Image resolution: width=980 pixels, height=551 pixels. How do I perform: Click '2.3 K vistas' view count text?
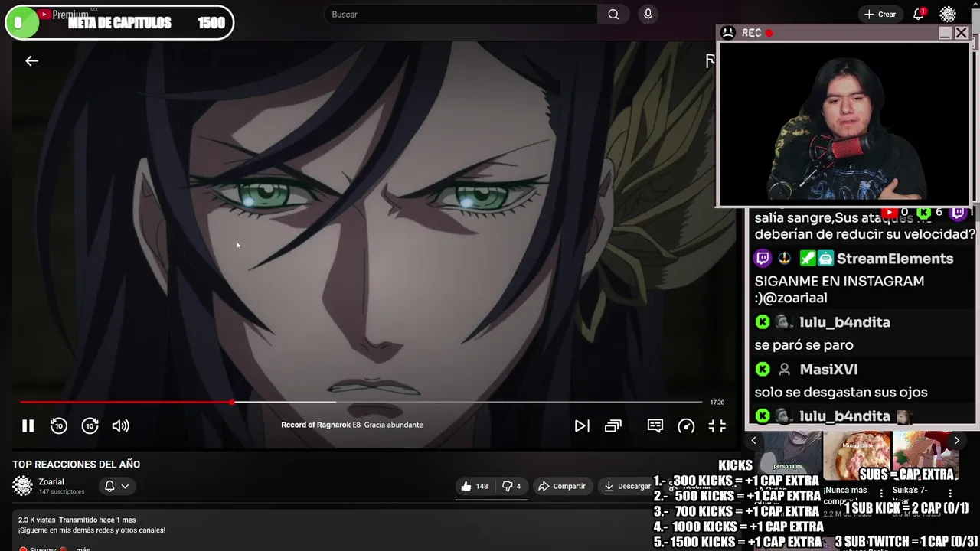(37, 520)
